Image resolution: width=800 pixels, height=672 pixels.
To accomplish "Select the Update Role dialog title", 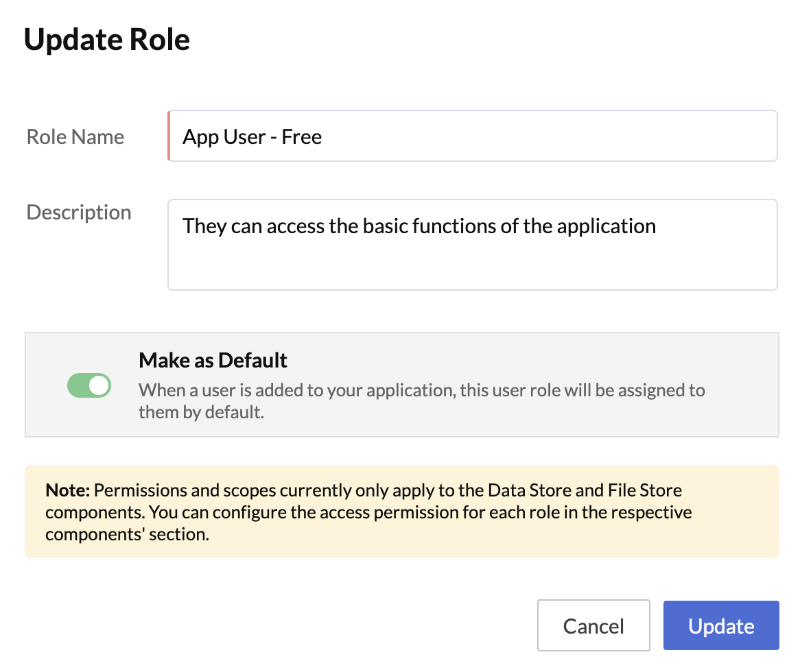I will coord(106,40).
